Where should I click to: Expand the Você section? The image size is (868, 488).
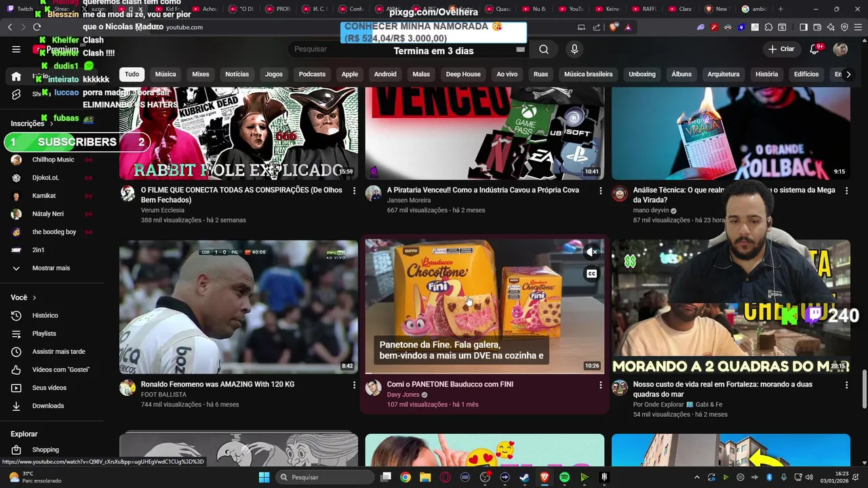[24, 298]
